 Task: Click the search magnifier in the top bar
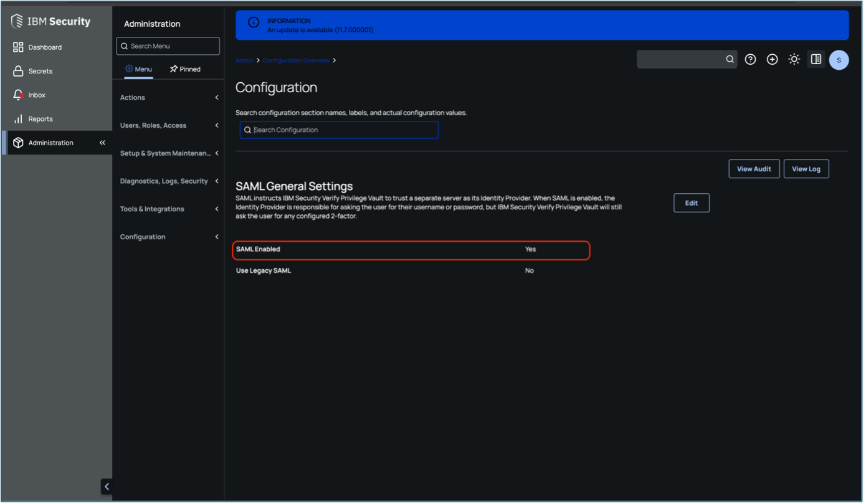pyautogui.click(x=729, y=59)
